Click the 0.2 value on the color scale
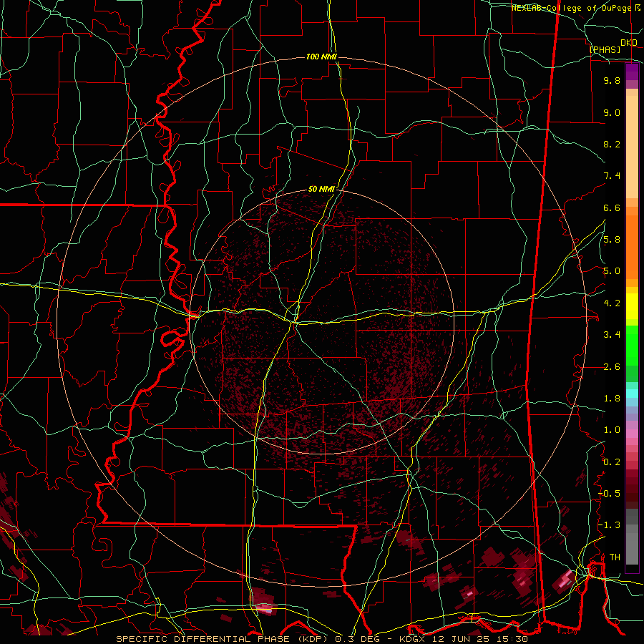This screenshot has width=644, height=644. click(x=612, y=462)
